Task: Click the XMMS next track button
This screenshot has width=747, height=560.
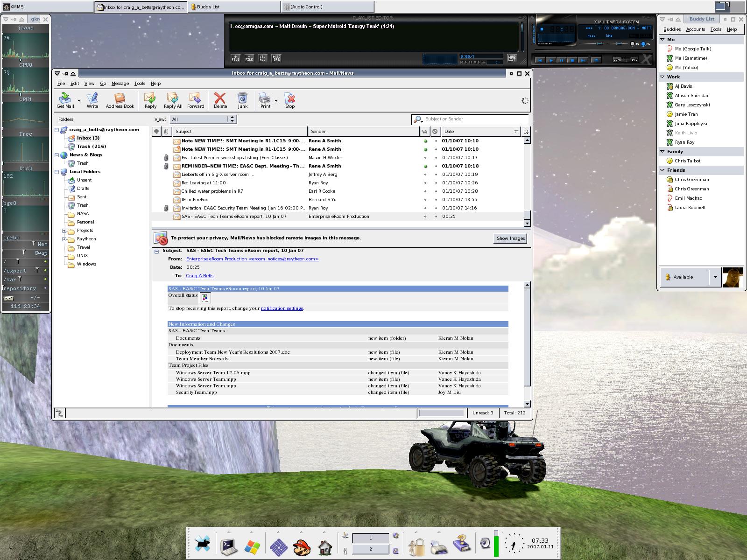Action: pos(583,60)
